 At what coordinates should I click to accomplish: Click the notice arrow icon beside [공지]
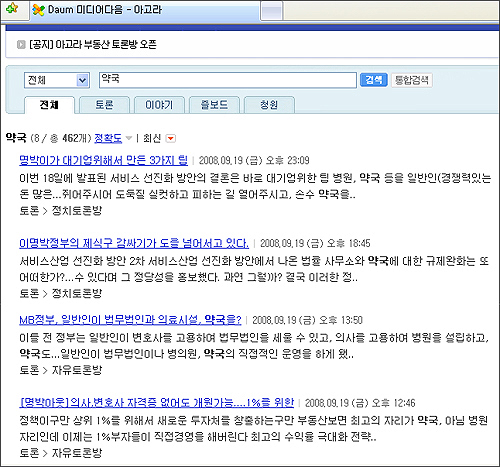21,44
